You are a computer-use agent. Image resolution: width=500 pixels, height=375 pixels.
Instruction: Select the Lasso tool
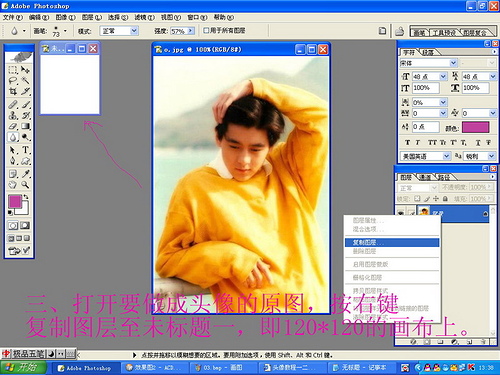point(13,80)
